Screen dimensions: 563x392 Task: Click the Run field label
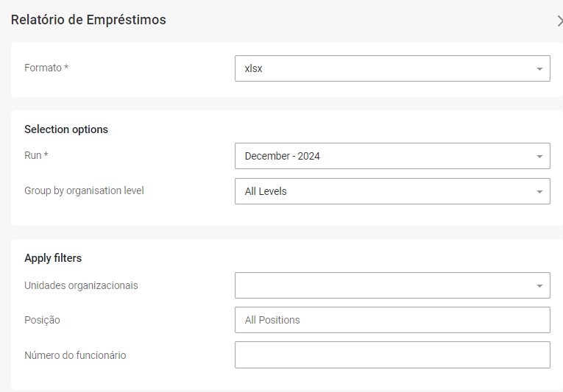pos(36,155)
